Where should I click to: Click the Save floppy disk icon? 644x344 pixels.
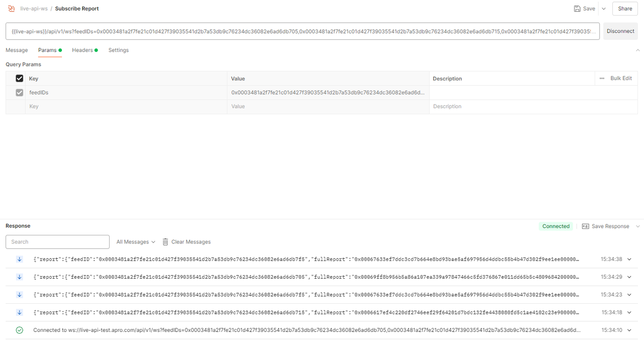[577, 9]
